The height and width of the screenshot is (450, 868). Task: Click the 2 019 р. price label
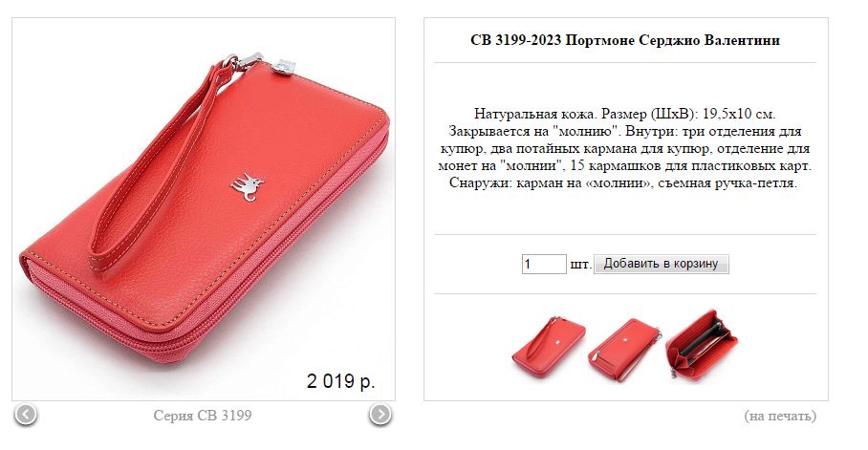[340, 381]
